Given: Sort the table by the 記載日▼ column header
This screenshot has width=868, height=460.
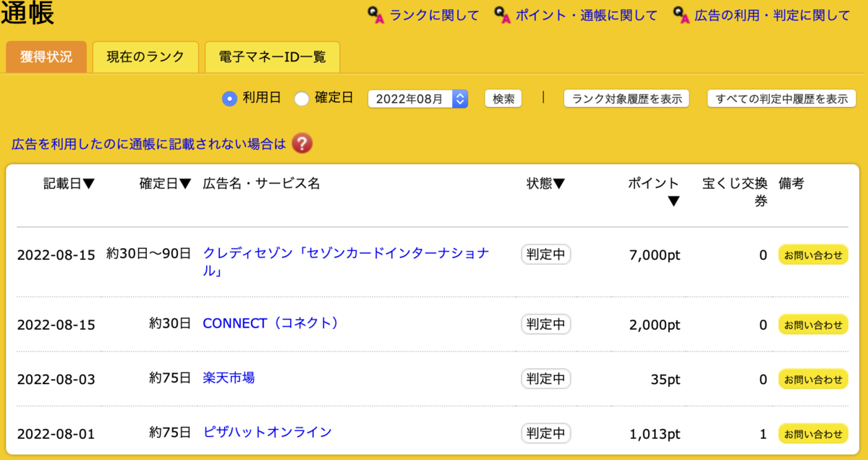Looking at the screenshot, I should [69, 184].
